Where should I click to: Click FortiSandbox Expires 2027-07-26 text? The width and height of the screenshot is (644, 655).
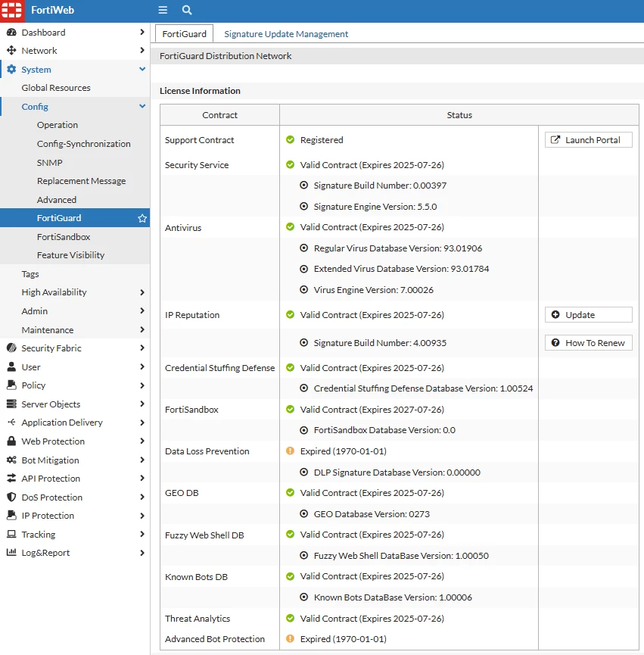coord(372,410)
